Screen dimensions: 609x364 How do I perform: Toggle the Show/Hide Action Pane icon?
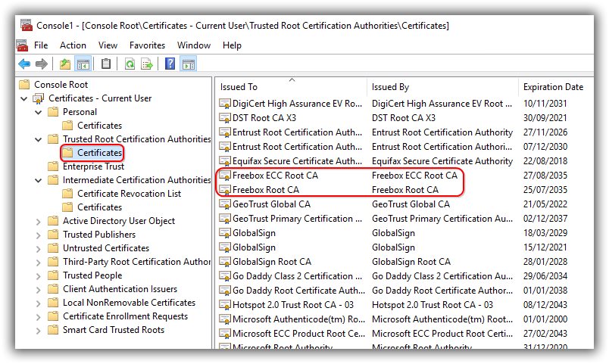(188, 64)
